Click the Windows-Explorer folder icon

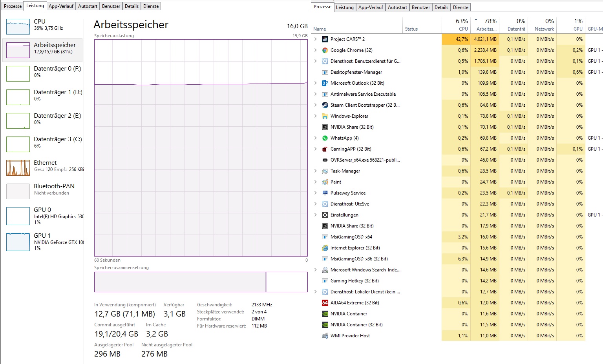[x=325, y=116]
